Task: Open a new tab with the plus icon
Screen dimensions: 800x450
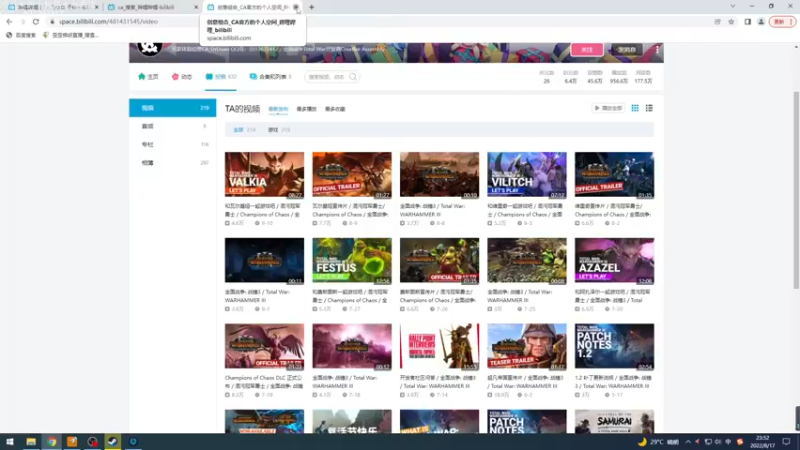Action: [x=311, y=7]
